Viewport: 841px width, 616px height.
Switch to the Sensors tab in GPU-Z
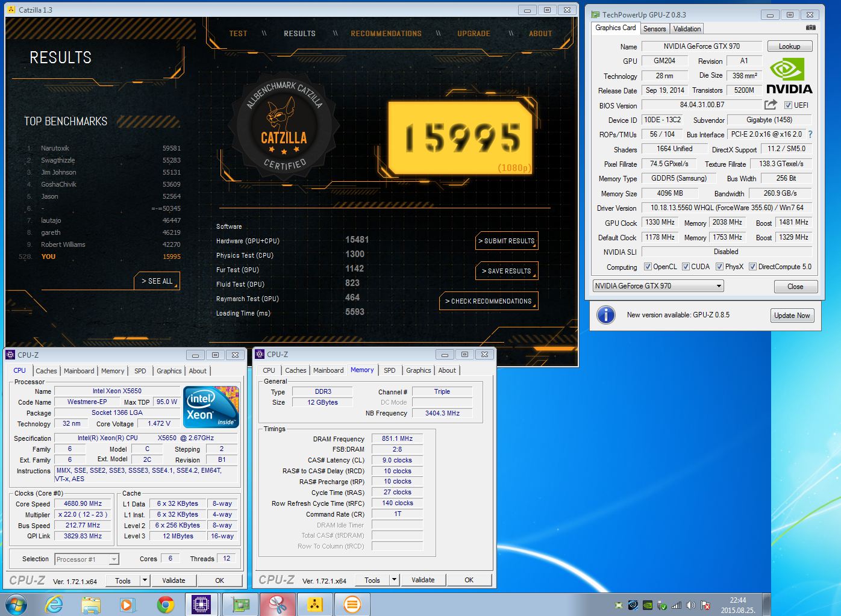coord(654,28)
